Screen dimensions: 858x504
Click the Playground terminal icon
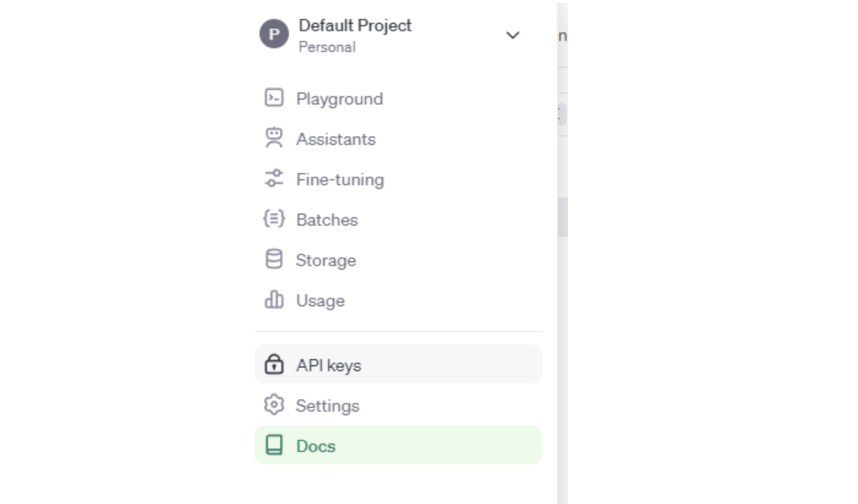tap(274, 98)
